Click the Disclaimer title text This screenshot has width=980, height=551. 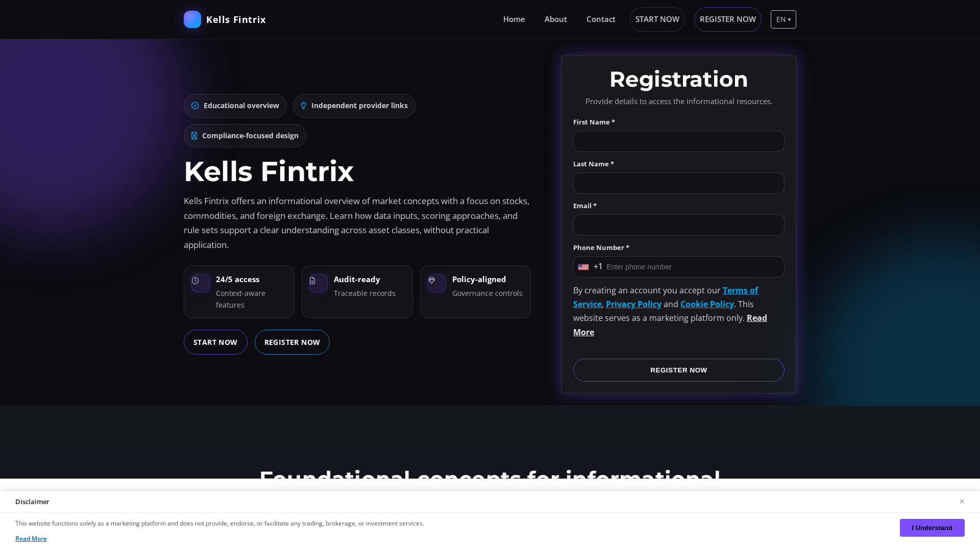click(32, 502)
